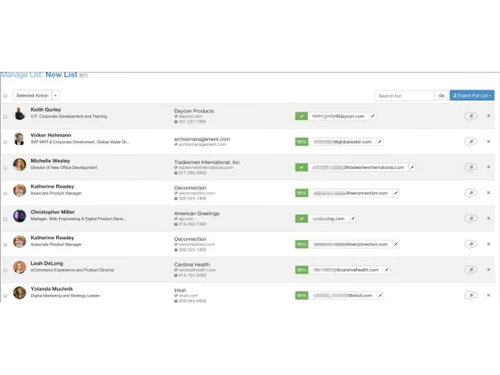Click green verified checkmark badge for Christopher Miller
The height and width of the screenshot is (375, 500).
click(301, 219)
